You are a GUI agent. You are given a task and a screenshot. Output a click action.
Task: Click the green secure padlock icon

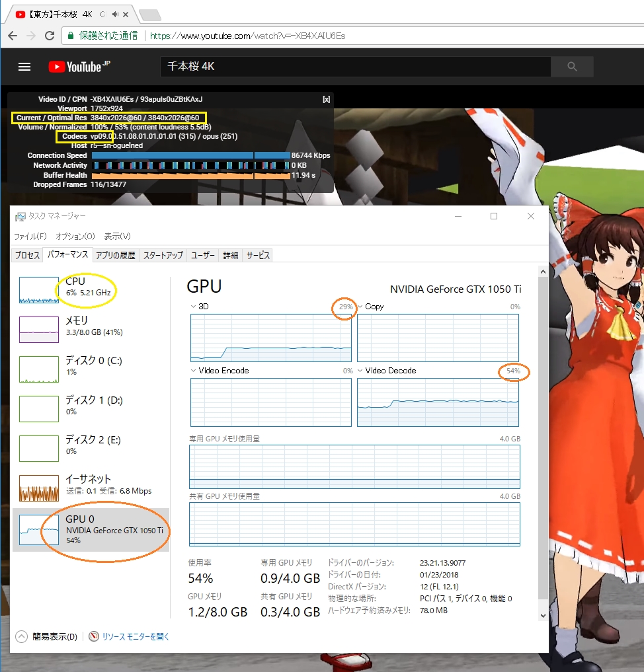[71, 36]
